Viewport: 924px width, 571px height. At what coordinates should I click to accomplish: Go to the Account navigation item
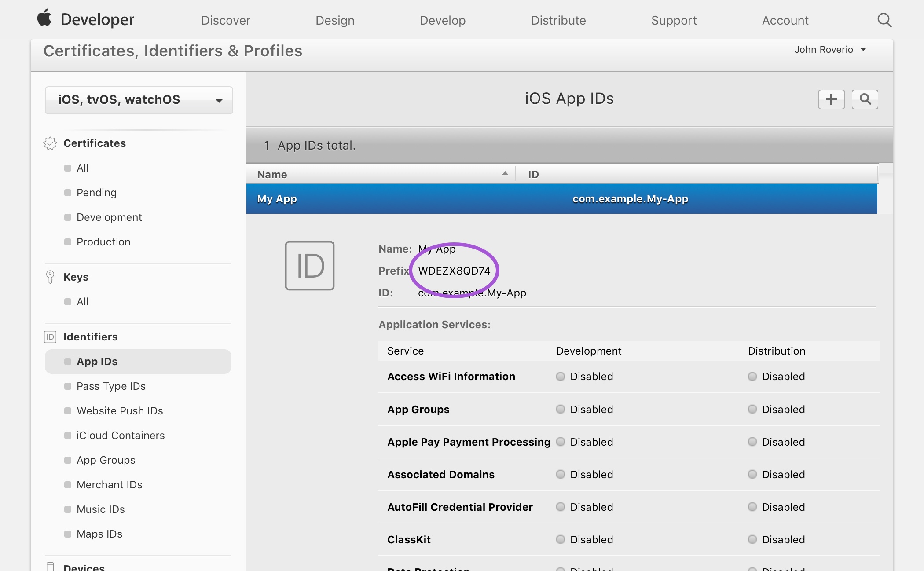pyautogui.click(x=785, y=21)
